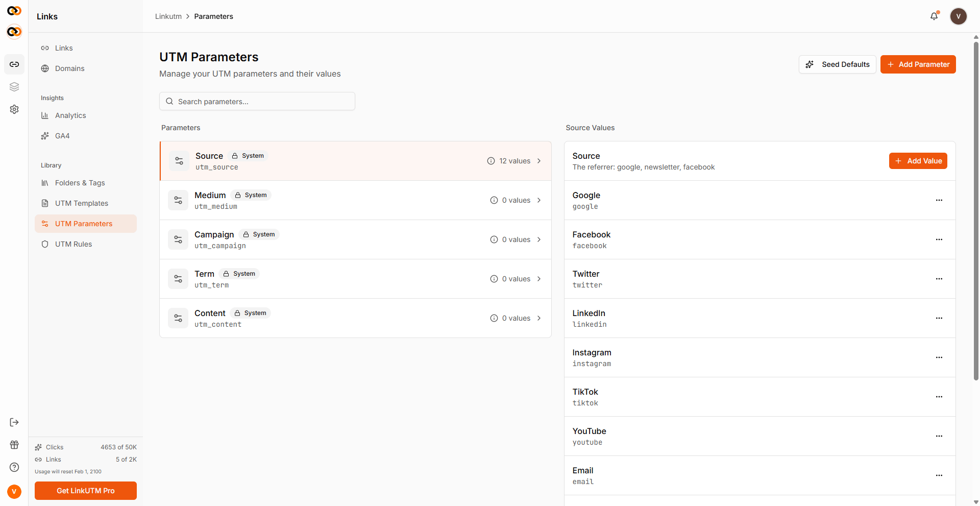Expand the Content parameter chevron
This screenshot has width=980, height=506.
(x=539, y=318)
